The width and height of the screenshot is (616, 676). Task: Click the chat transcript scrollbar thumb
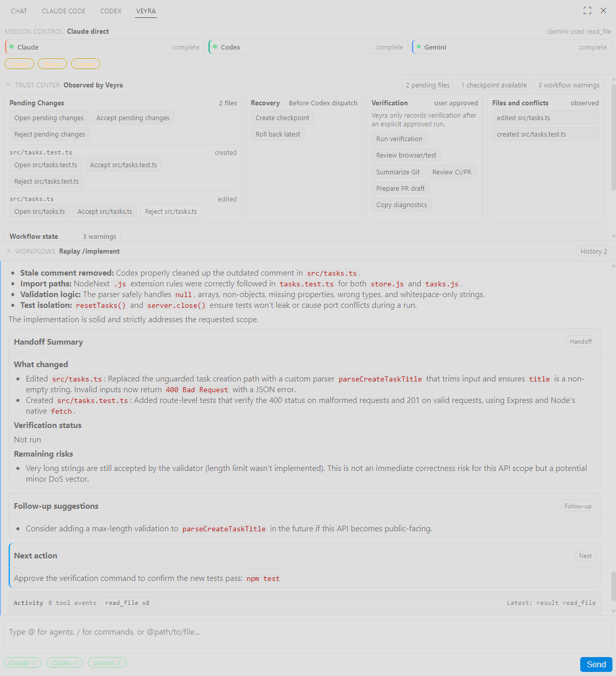point(613,587)
